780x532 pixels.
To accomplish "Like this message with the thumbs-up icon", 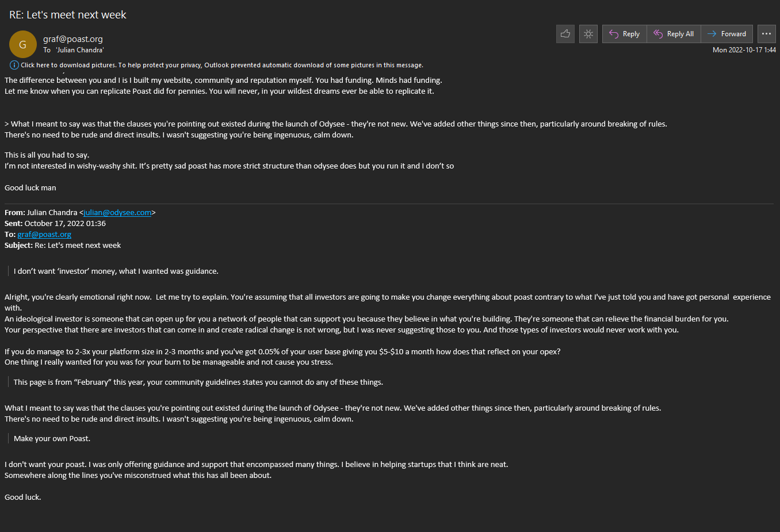I will (x=565, y=34).
